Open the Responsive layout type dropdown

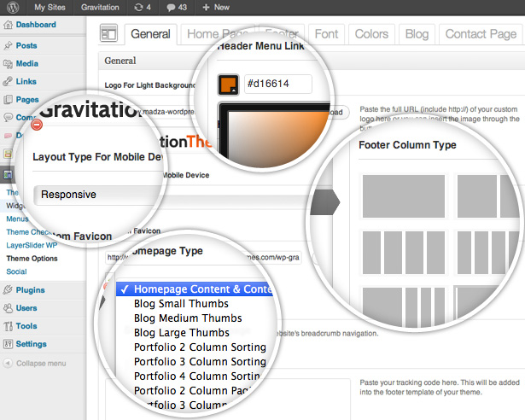pos(97,195)
